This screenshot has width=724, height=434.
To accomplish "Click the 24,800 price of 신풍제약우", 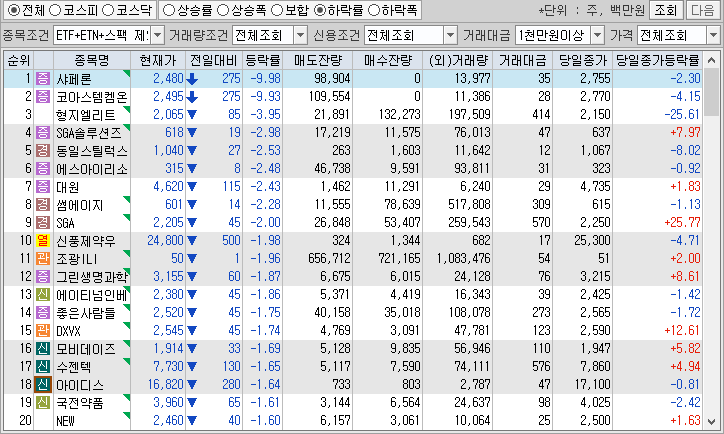I will 165,241.
